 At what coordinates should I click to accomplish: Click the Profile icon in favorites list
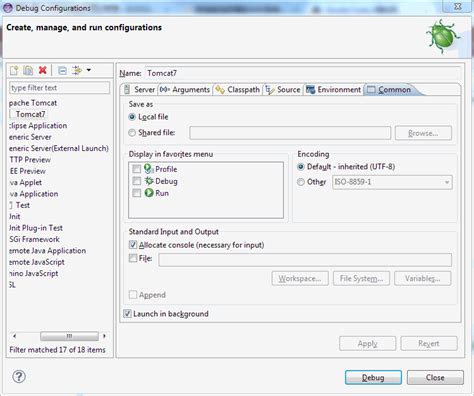[x=149, y=169]
